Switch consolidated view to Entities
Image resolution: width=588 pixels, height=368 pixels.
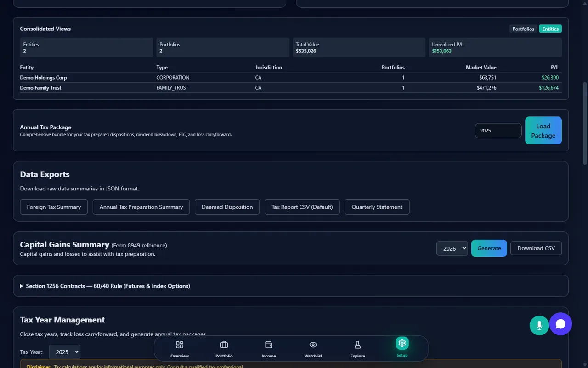point(550,29)
